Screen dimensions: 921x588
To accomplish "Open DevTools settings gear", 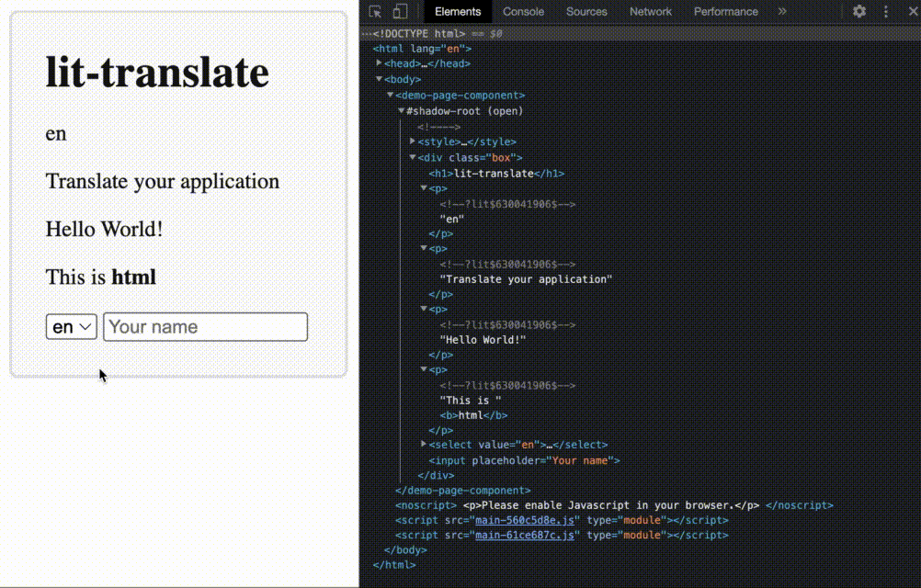I will [858, 11].
